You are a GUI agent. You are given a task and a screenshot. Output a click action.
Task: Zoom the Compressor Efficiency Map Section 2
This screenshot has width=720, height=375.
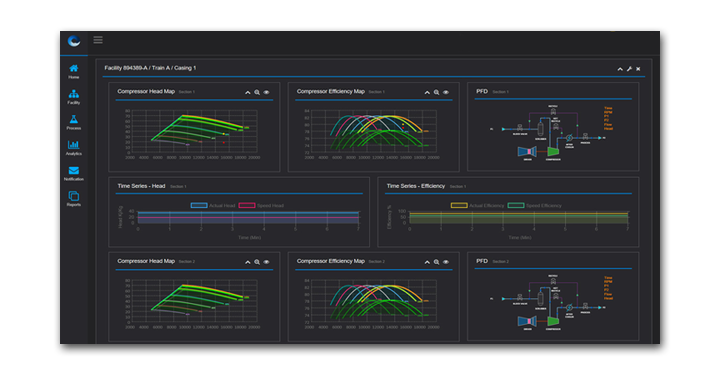tap(437, 262)
